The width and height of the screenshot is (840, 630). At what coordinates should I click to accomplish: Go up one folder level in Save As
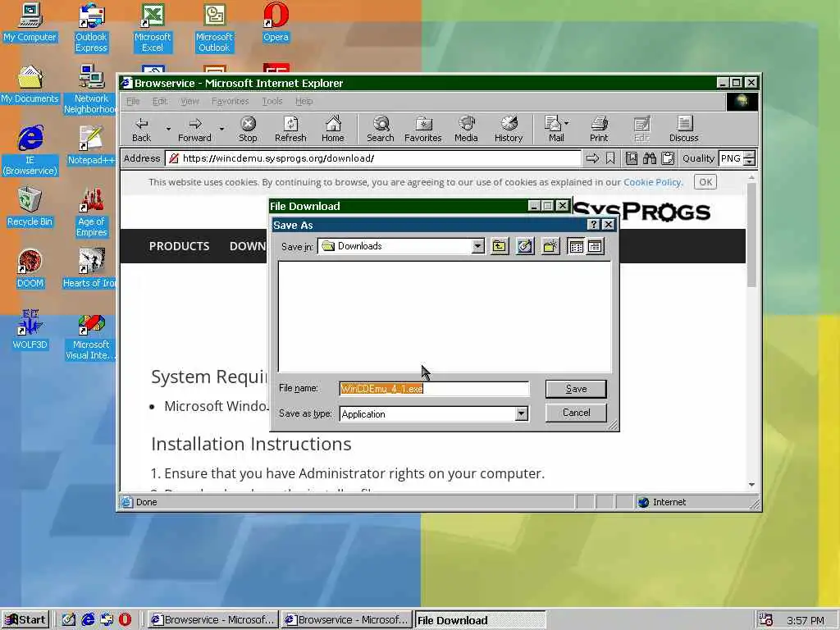(500, 246)
